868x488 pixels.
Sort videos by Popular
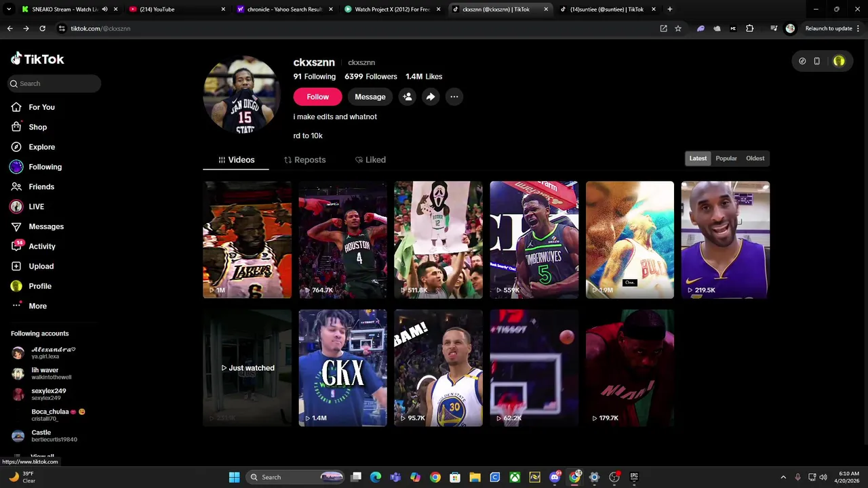[726, 159]
